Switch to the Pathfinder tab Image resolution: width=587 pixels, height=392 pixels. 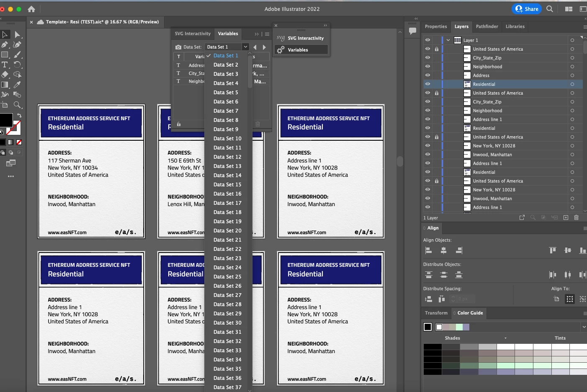point(487,26)
